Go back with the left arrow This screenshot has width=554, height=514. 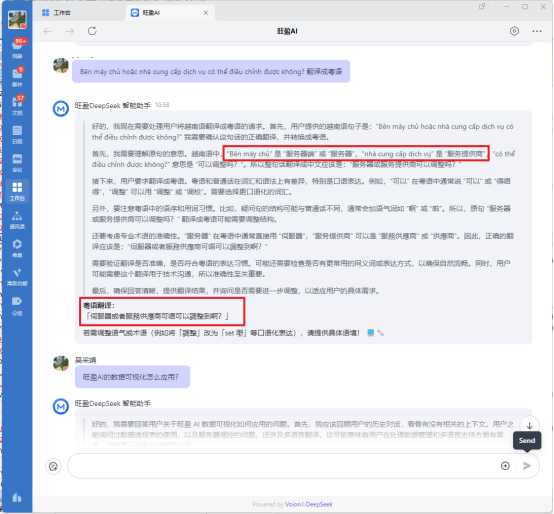pyautogui.click(x=48, y=31)
